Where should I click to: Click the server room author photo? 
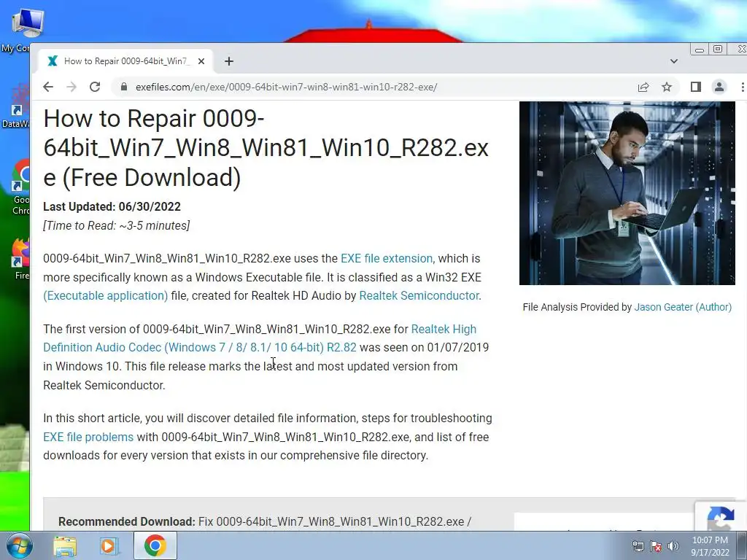tap(627, 192)
